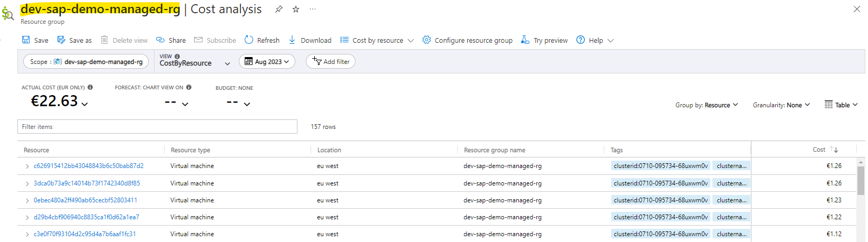868x242 pixels.
Task: Expand row 0ebec480a2ff490ab65cecbf52803411
Action: coord(27,201)
